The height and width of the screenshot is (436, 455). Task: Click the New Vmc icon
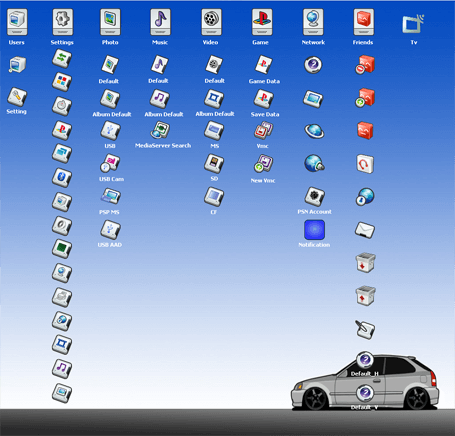click(x=263, y=164)
